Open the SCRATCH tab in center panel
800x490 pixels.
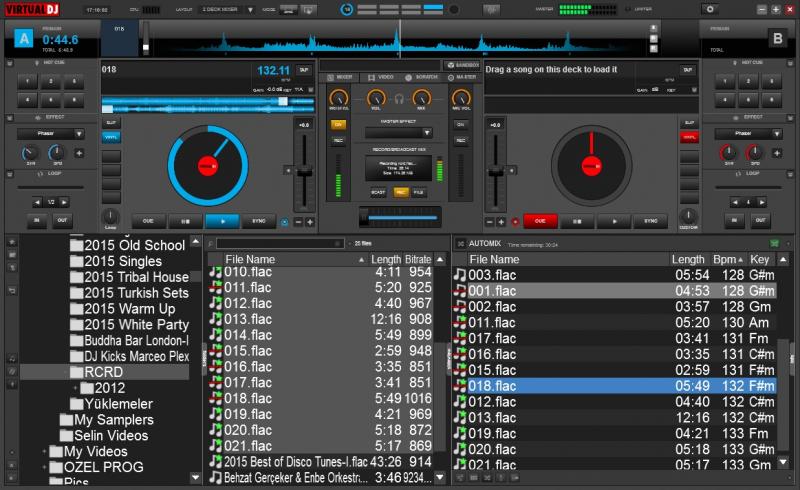(421, 76)
